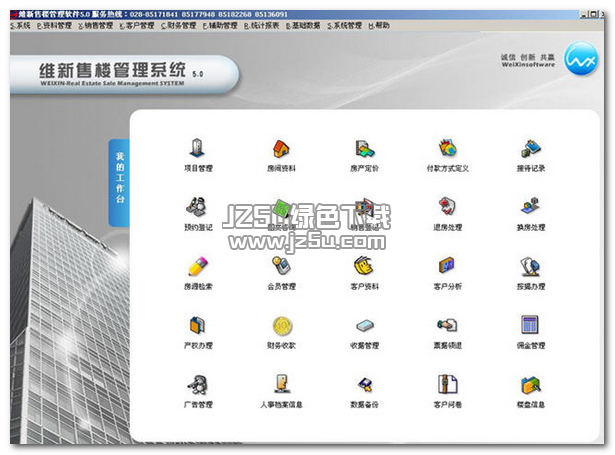Viewport: 615px width, 455px height.
Task: Open the 楼盘信息 icon
Action: pos(531,385)
